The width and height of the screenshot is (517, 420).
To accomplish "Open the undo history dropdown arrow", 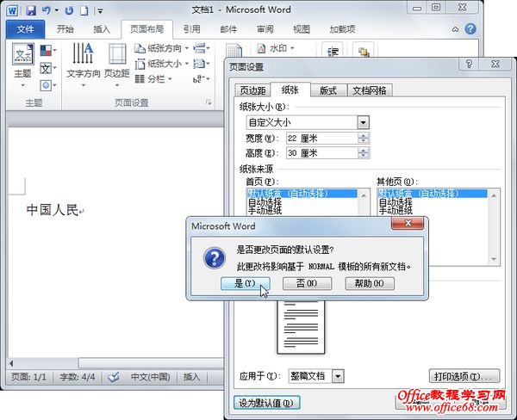I will (x=57, y=11).
